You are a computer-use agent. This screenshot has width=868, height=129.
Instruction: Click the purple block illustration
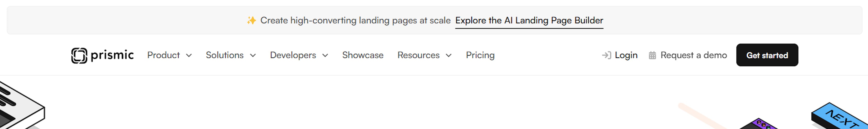pos(760,125)
